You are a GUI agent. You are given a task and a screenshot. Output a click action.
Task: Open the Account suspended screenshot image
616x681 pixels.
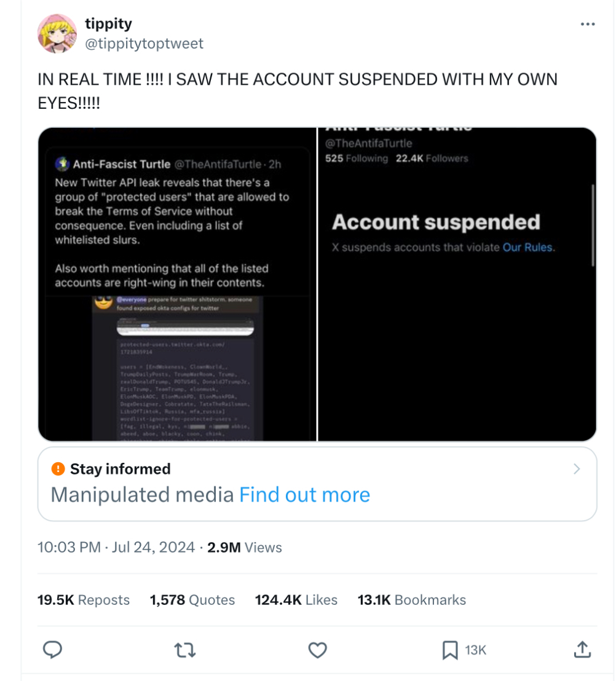tap(457, 284)
